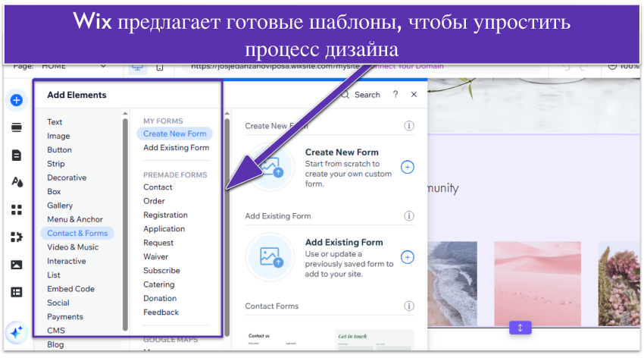Open the Site Design icon in sidebar
This screenshot has width=644, height=358.
pos(17,182)
